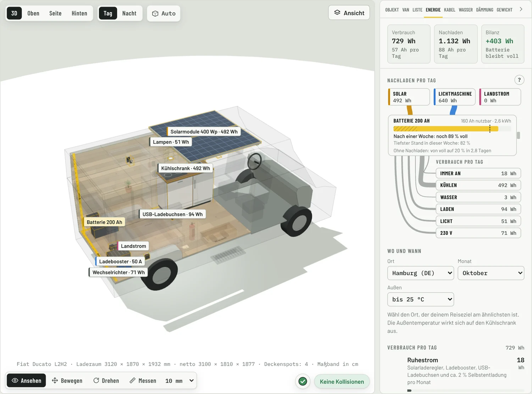Activate the Bewegen move tool
This screenshot has height=394, width=532.
(67, 381)
